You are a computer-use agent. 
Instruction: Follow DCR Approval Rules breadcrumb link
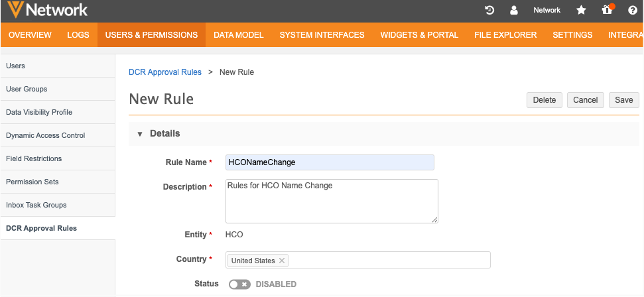(x=165, y=72)
